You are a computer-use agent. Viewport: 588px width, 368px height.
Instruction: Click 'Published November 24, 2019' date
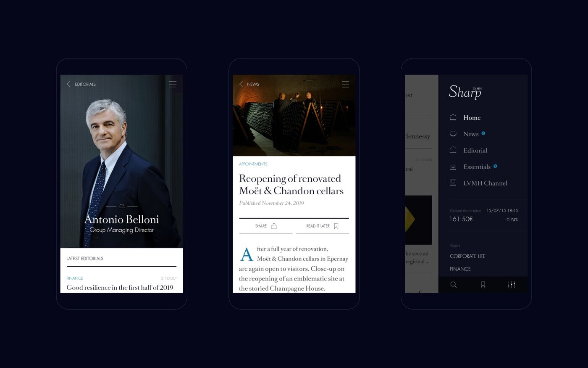pyautogui.click(x=271, y=203)
